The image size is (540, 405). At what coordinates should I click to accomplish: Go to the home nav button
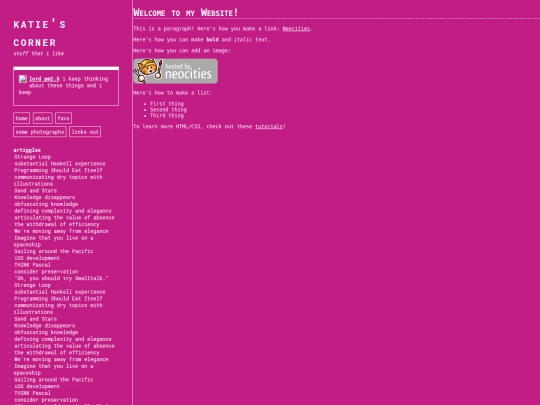tap(21, 118)
